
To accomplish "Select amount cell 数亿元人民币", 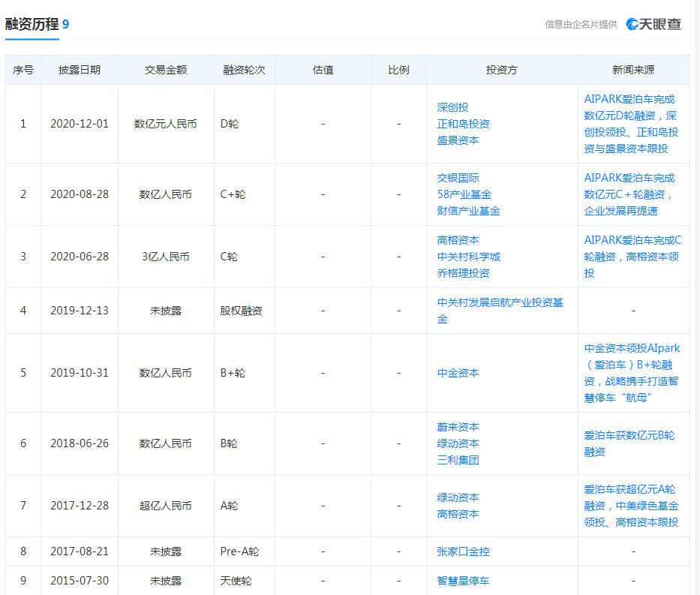I will (166, 124).
